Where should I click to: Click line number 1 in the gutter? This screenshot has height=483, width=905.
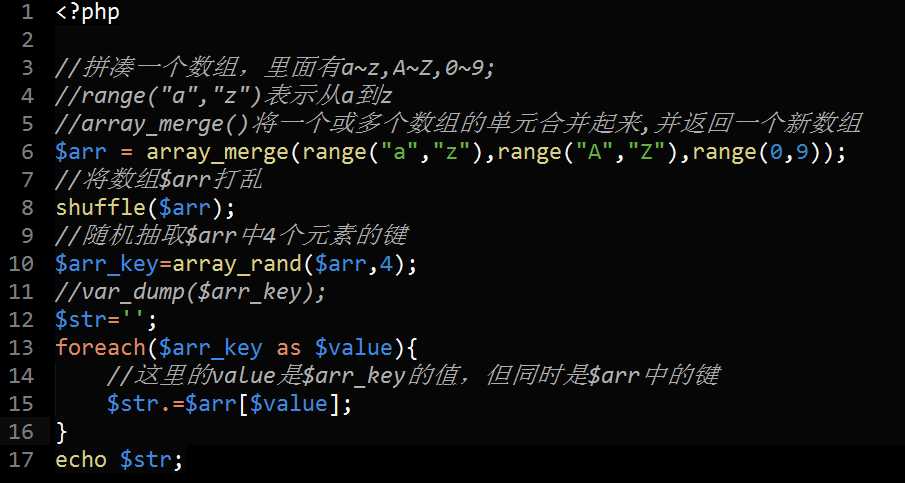pyautogui.click(x=27, y=14)
